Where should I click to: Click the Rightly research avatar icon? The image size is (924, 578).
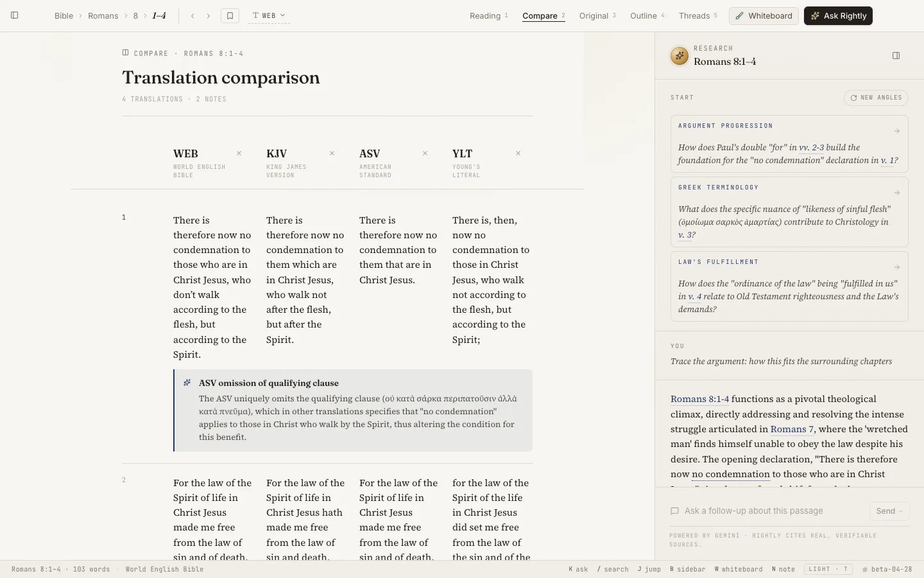(x=680, y=56)
